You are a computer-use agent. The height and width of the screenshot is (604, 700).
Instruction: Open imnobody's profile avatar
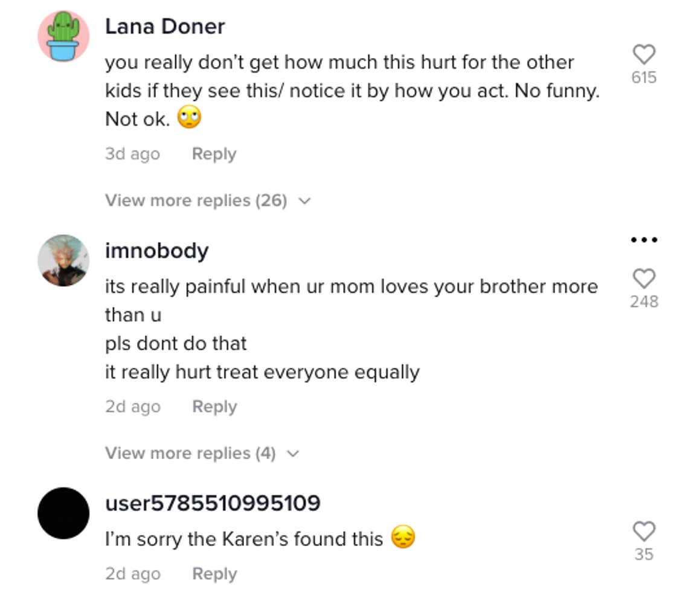click(63, 260)
